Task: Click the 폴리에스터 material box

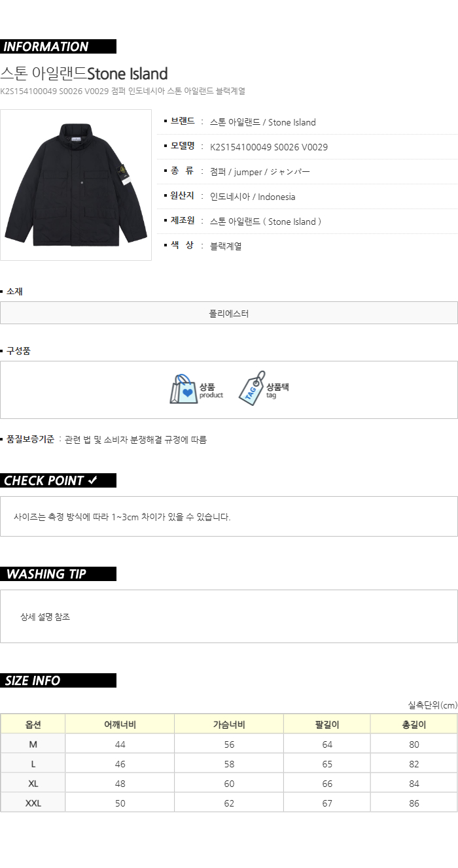Action: pos(229,313)
